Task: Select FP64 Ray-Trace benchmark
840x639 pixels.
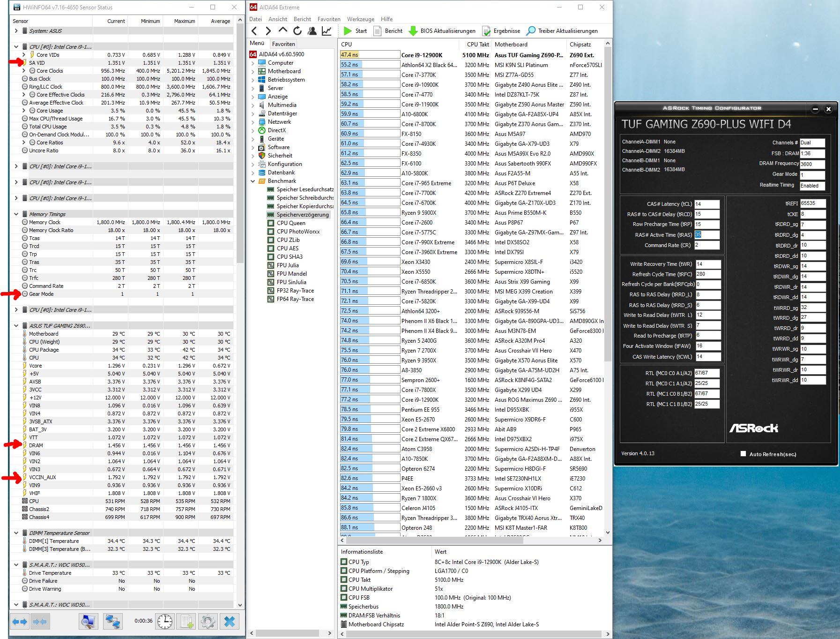Action: click(x=290, y=299)
